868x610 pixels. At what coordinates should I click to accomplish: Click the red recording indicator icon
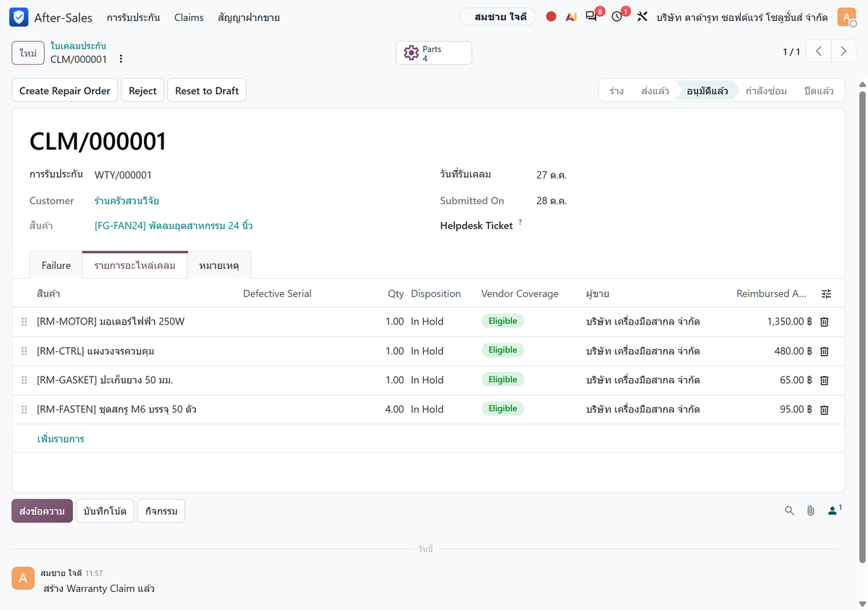[x=551, y=17]
